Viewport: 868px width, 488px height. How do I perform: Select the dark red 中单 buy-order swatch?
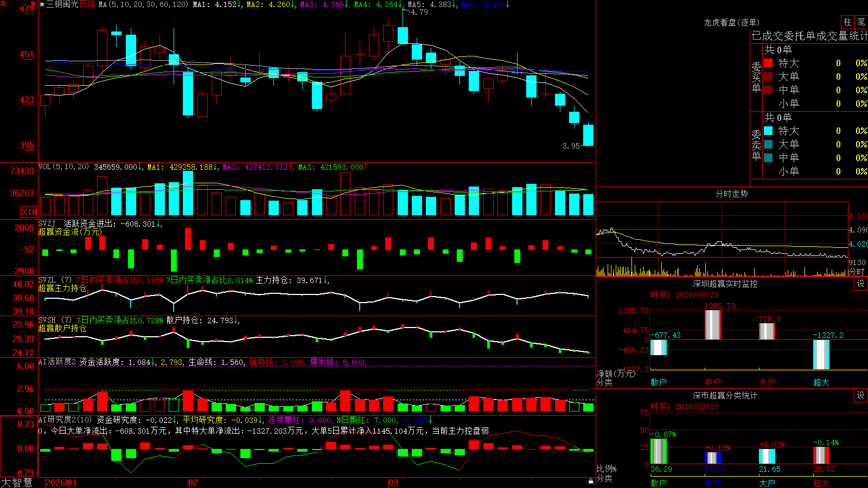click(768, 90)
